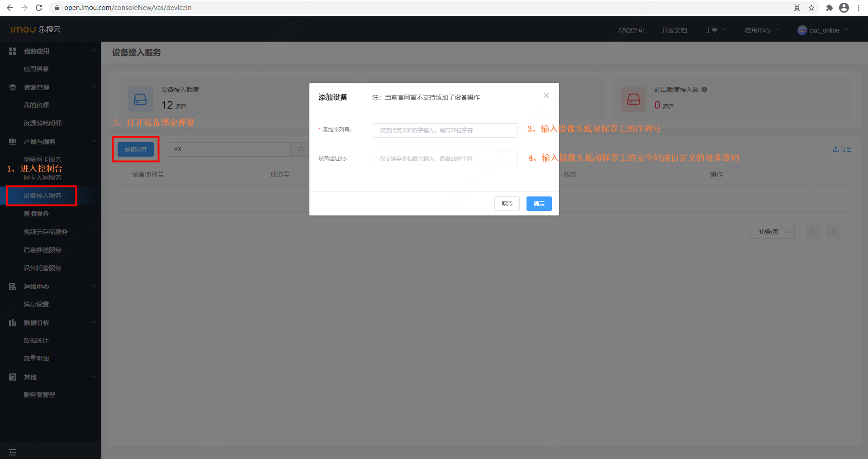
Task: Open the browser extensions puzzle icon
Action: click(x=829, y=8)
